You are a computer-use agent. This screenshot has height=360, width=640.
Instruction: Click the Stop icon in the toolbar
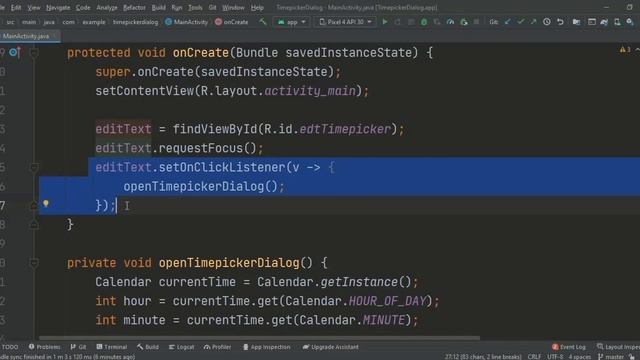476,22
